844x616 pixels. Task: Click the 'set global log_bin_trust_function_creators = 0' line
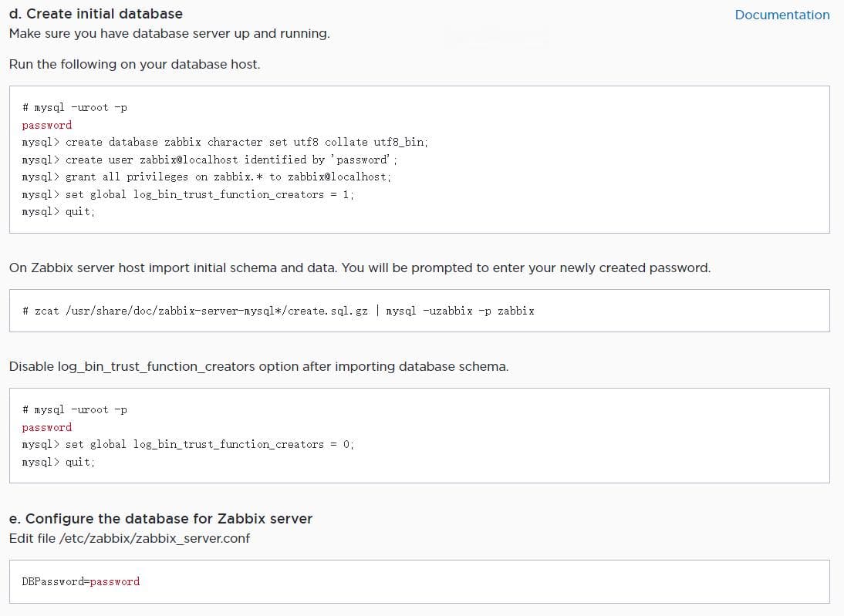coord(187,444)
